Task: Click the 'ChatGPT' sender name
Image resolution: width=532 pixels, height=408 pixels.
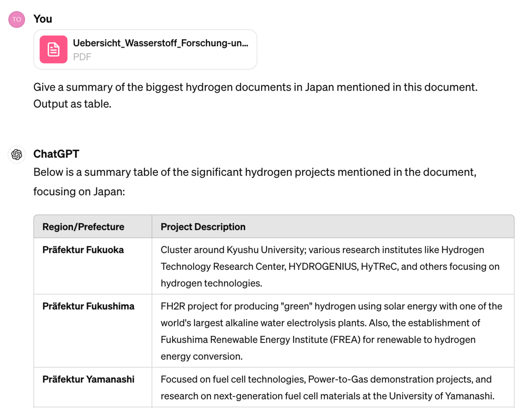Action: pyautogui.click(x=56, y=154)
